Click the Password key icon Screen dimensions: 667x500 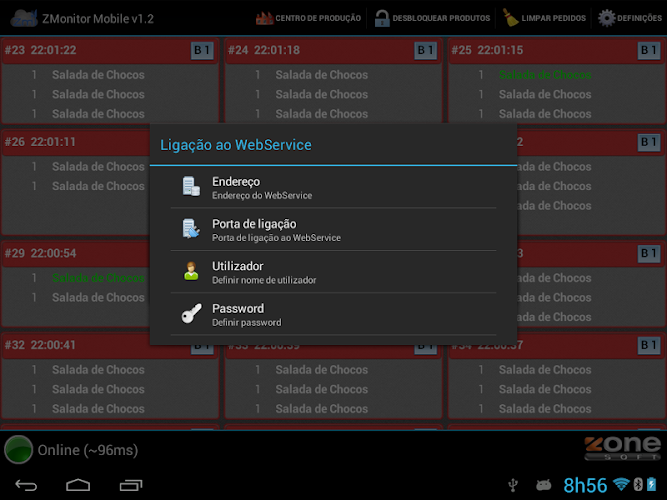click(191, 313)
